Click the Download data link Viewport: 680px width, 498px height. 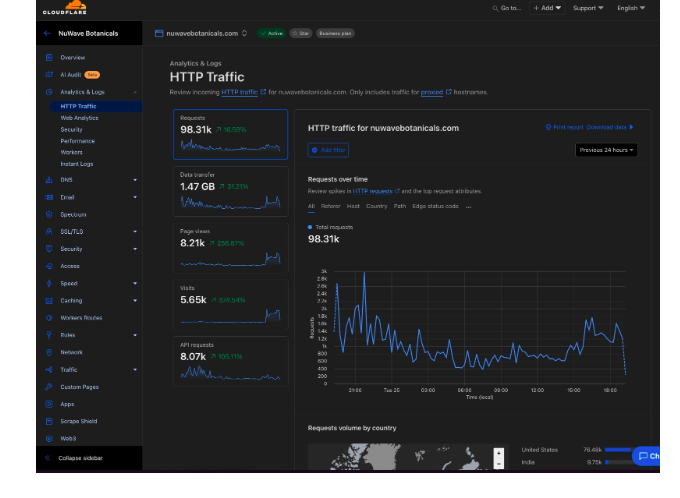610,127
